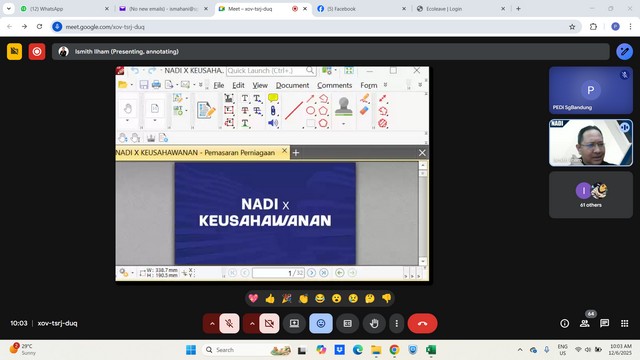This screenshot has height=360, width=640.
Task: Unmute the microphone
Action: [229, 323]
